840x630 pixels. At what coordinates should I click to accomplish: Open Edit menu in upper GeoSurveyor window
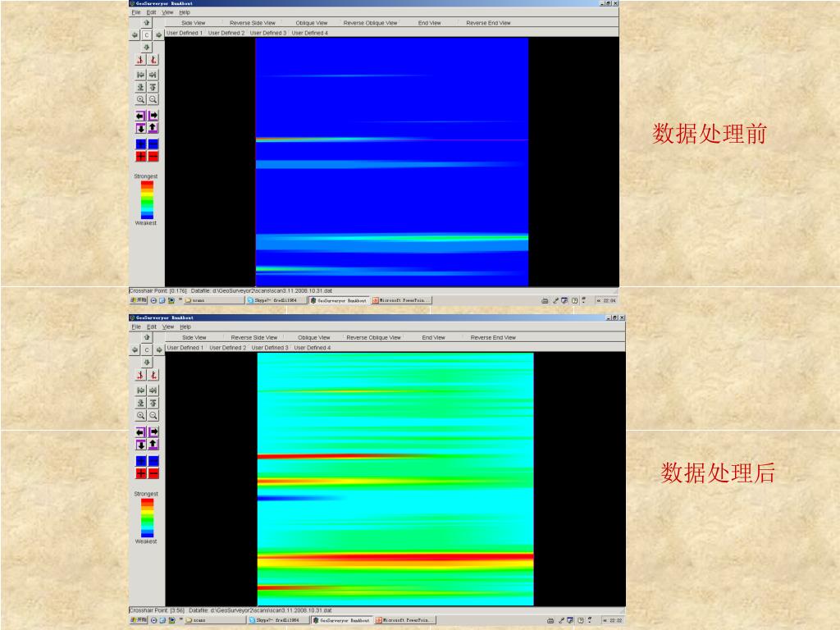point(152,12)
